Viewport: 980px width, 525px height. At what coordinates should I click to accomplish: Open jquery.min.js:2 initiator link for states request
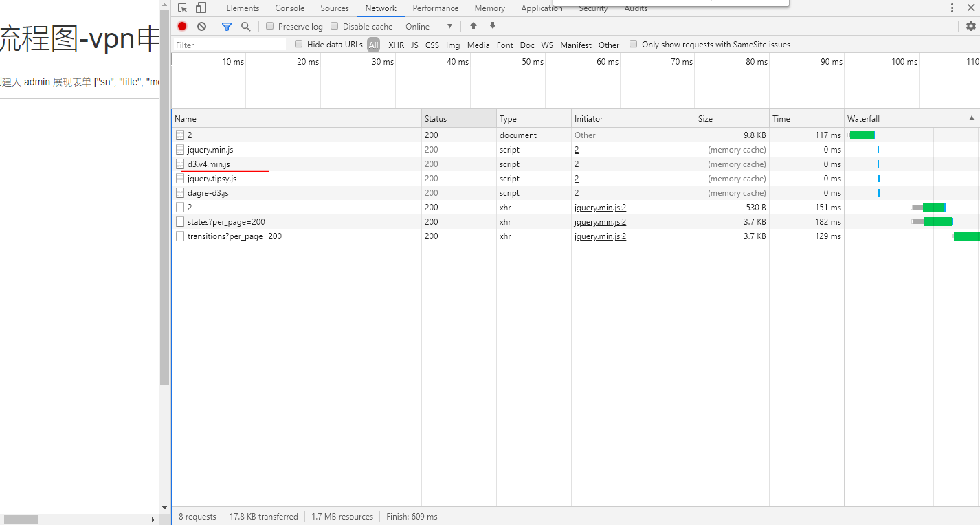tap(600, 222)
